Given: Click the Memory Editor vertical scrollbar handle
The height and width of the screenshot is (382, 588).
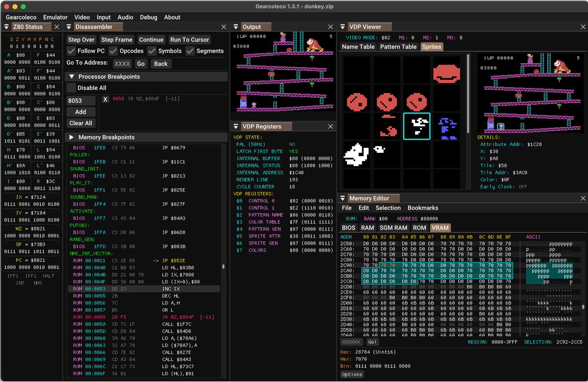Looking at the screenshot, I should click(x=583, y=307).
